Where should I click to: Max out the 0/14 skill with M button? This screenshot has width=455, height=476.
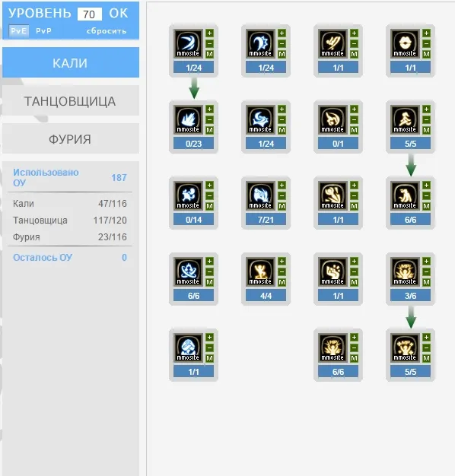point(209,206)
